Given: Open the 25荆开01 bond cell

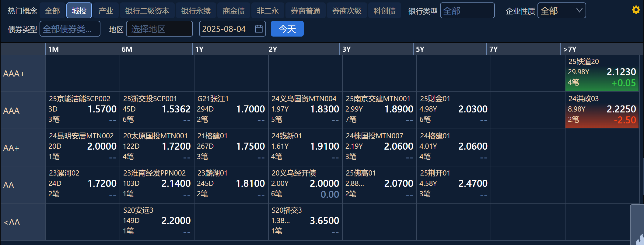Looking at the screenshot, I should [x=454, y=185].
